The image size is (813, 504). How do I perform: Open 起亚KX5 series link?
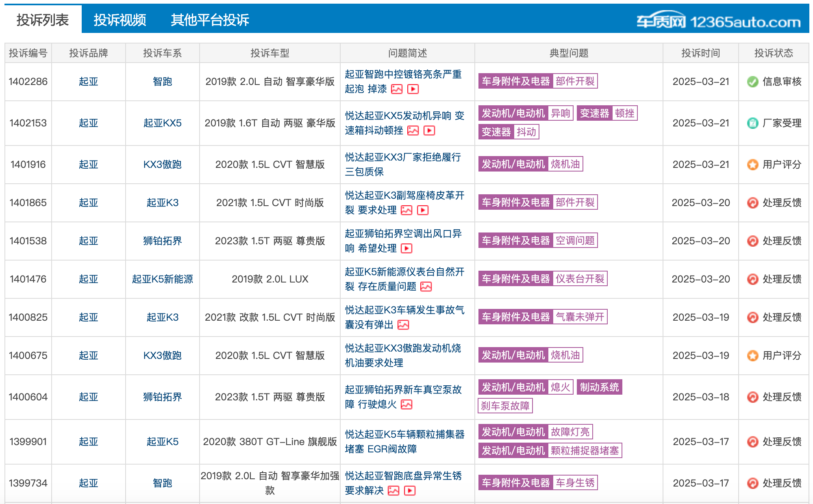point(162,123)
